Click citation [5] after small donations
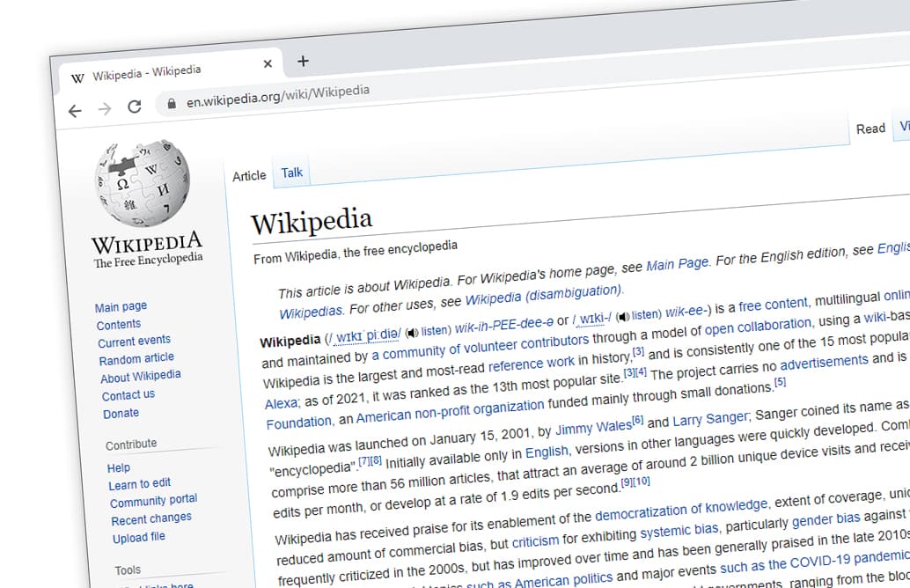This screenshot has width=910, height=588. point(780,381)
